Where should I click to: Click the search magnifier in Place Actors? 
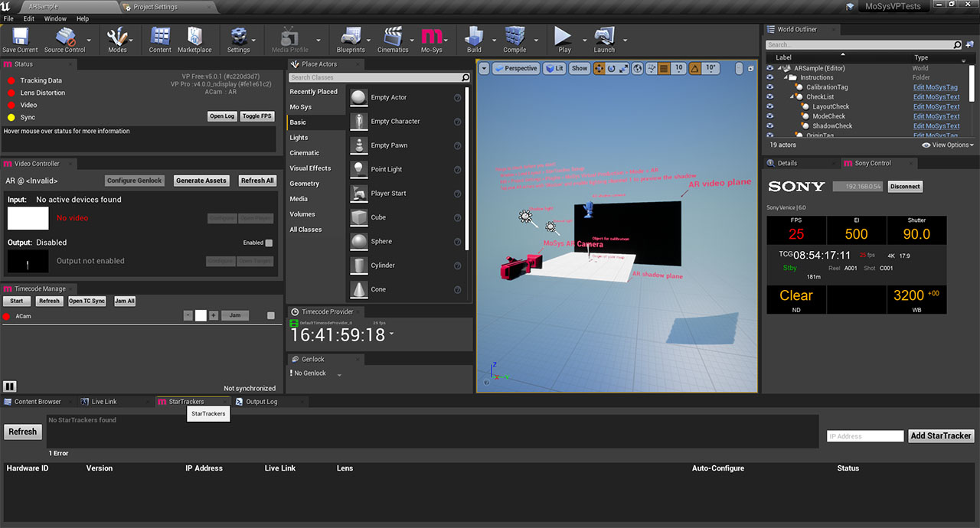pos(465,77)
